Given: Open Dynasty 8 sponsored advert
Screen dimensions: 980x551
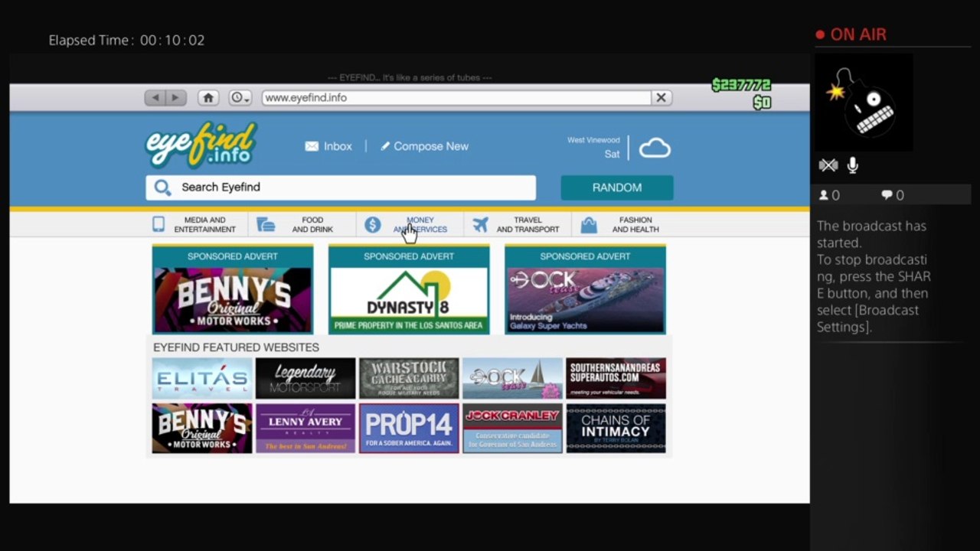Looking at the screenshot, I should [x=409, y=289].
